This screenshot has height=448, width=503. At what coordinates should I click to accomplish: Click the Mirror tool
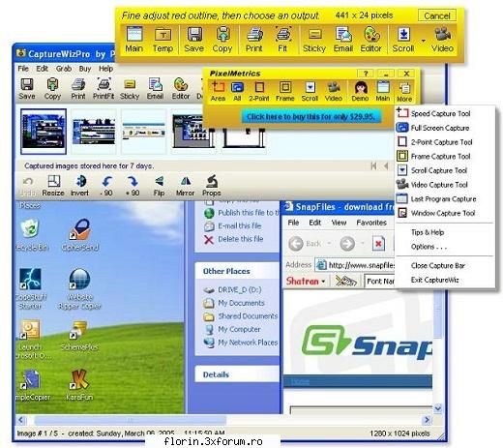click(186, 186)
